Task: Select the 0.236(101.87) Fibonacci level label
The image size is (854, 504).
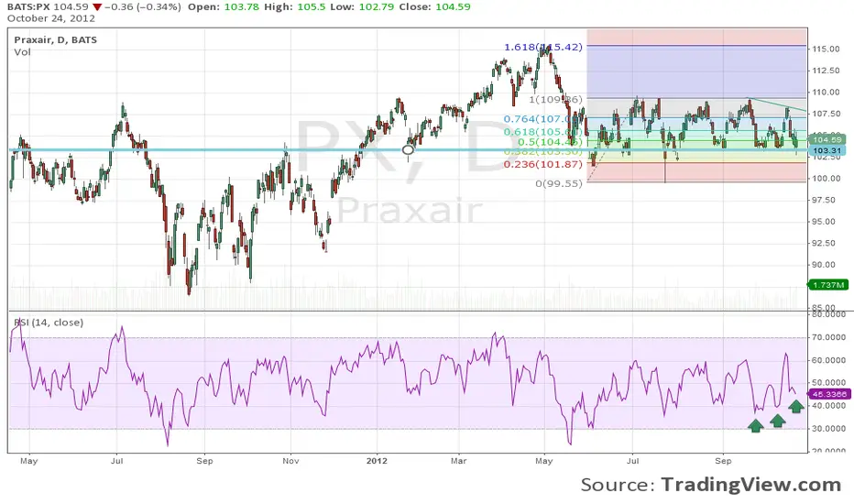Action: point(543,164)
